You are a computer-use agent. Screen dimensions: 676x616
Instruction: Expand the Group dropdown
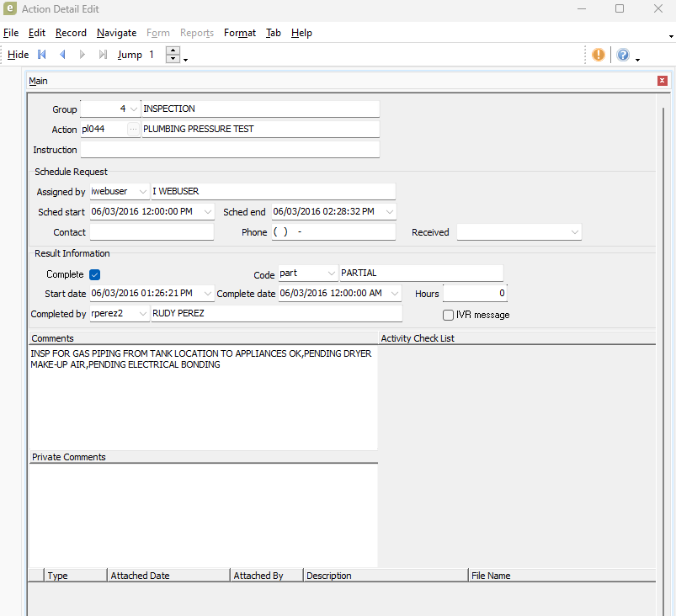pyautogui.click(x=135, y=109)
